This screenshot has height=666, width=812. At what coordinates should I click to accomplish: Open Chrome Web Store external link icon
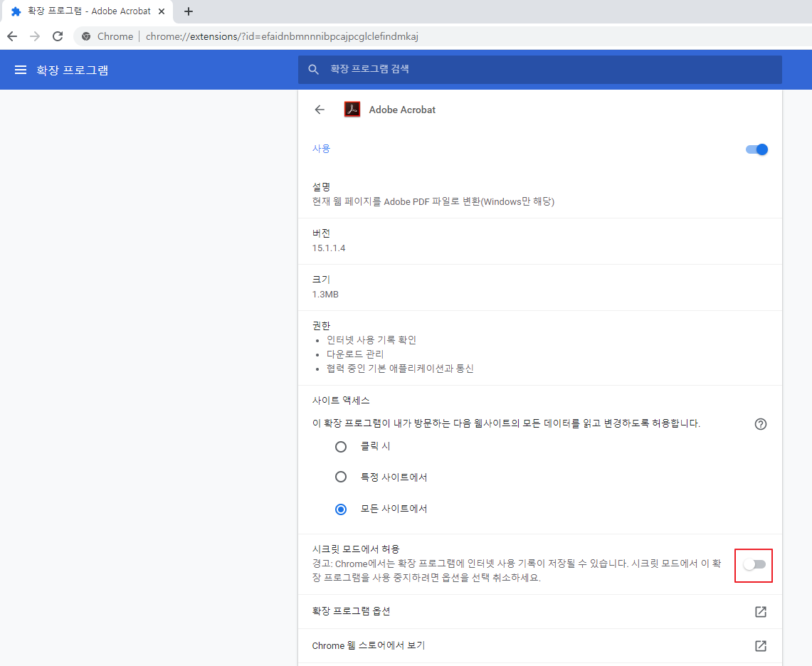click(760, 646)
